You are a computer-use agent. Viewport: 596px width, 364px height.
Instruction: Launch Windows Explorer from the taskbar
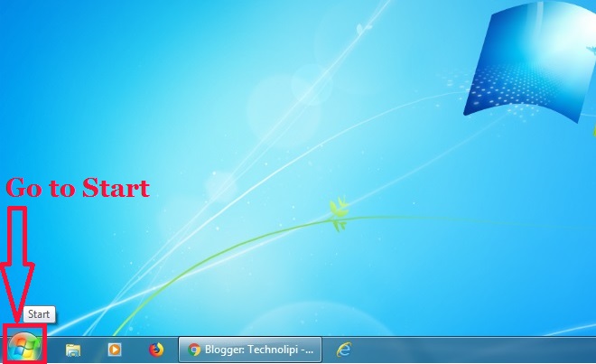[x=73, y=350]
